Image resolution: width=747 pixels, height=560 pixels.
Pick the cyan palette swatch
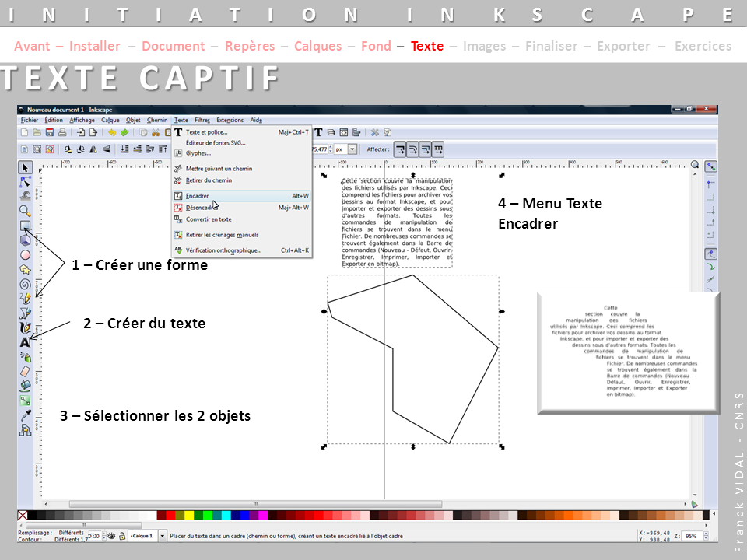click(226, 515)
